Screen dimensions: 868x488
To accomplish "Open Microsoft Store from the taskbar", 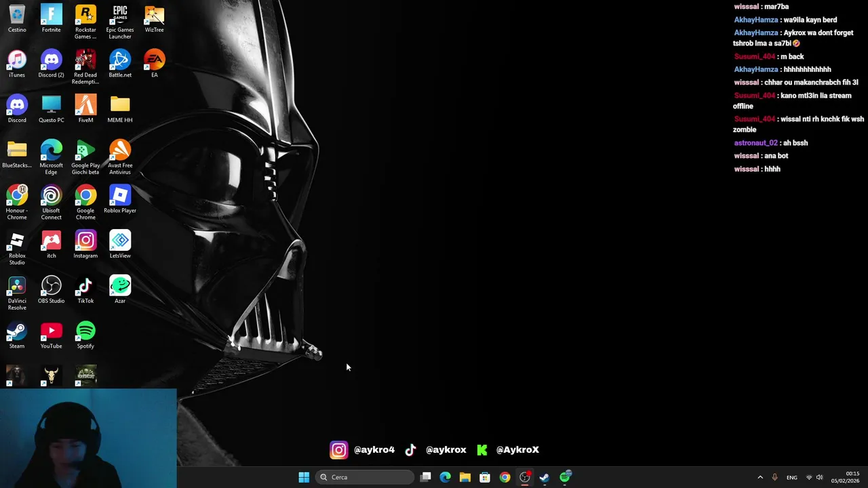I will [x=485, y=477].
